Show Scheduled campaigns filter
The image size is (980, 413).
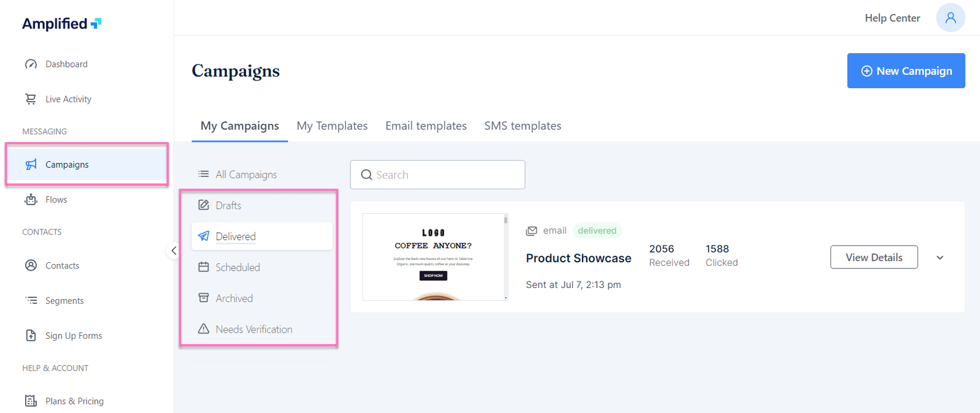point(238,267)
